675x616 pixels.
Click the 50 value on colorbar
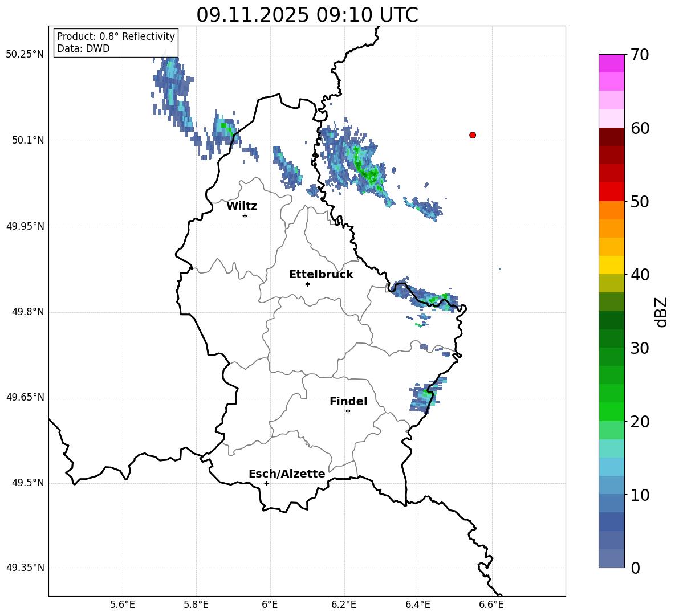coord(640,202)
